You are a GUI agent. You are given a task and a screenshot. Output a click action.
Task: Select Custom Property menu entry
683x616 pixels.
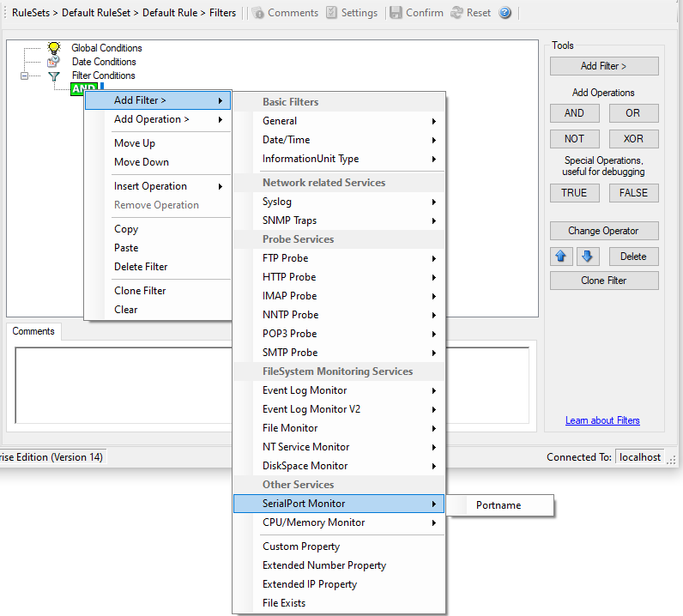coord(301,547)
